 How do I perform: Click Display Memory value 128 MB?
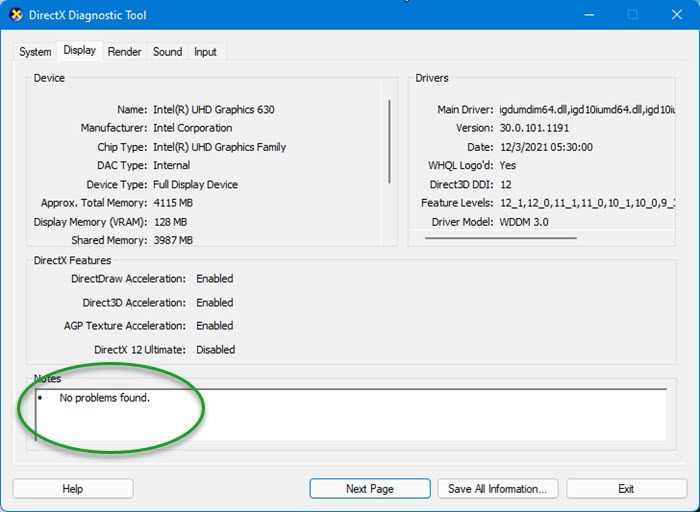(170, 222)
